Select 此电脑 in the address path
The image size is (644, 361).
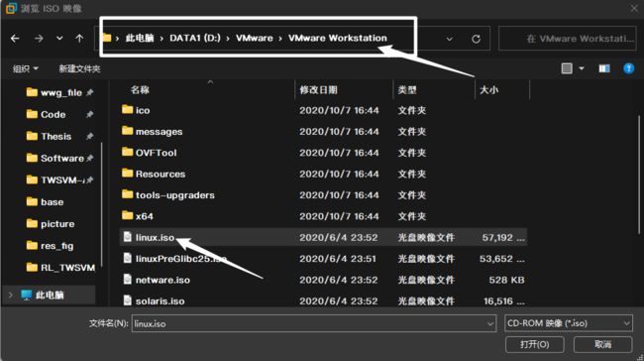click(x=140, y=38)
